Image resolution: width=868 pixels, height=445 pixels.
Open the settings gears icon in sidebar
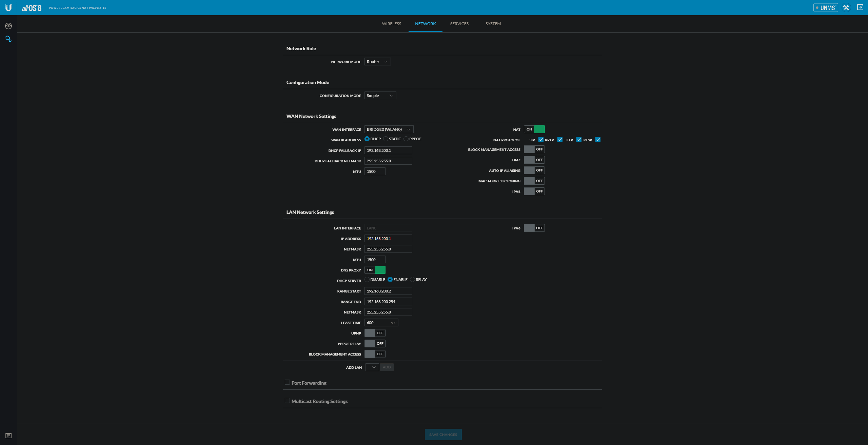8,39
